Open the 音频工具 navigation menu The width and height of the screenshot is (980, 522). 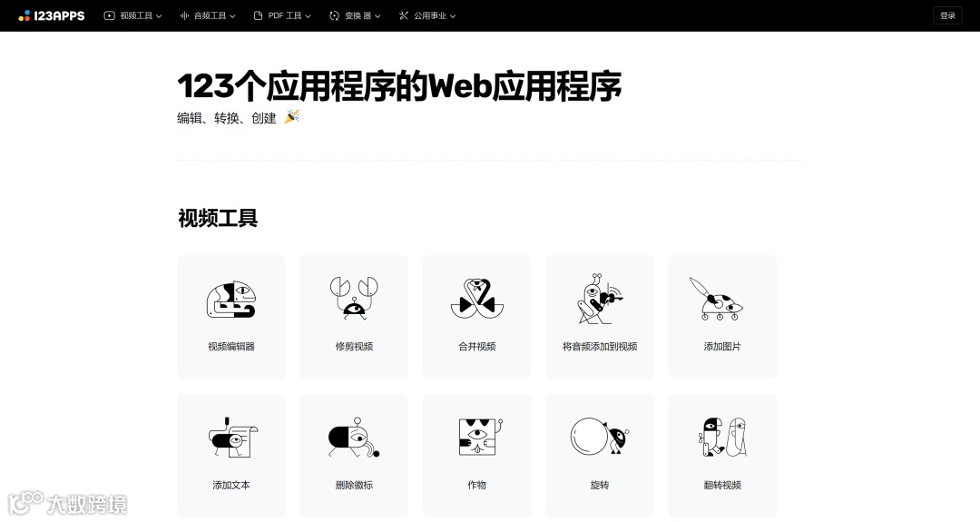208,15
